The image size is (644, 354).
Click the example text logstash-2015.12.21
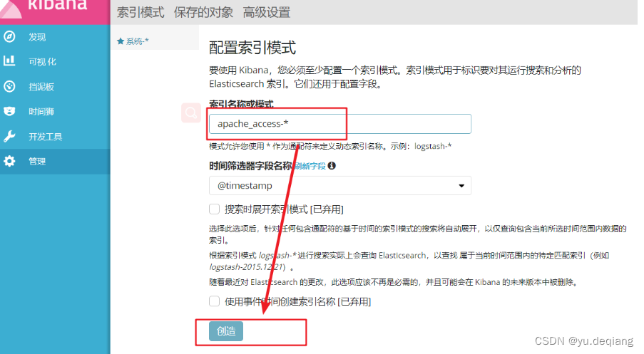tap(247, 267)
